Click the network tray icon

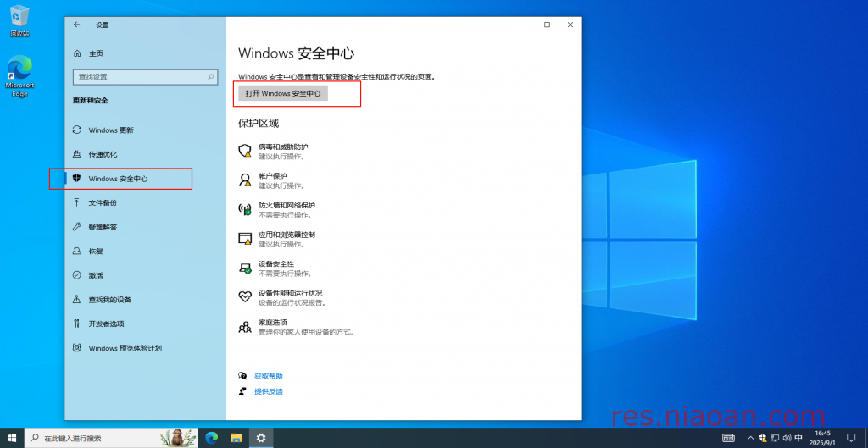click(x=775, y=438)
